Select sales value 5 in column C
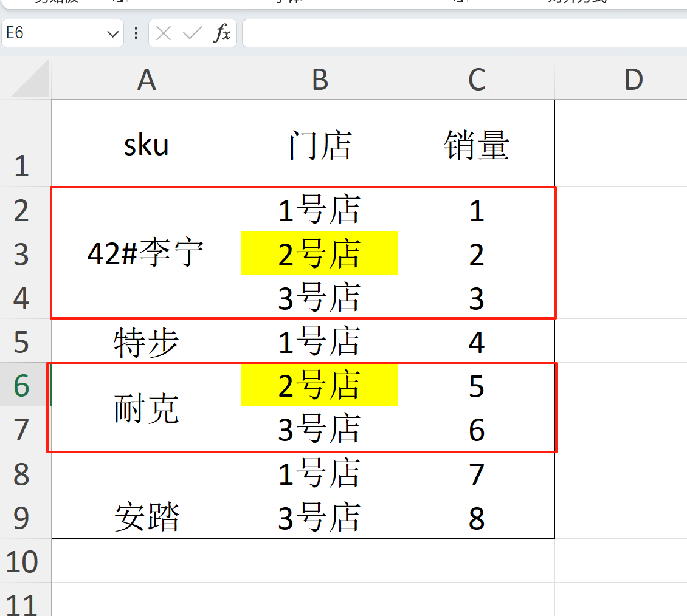The image size is (687, 616). click(x=476, y=385)
